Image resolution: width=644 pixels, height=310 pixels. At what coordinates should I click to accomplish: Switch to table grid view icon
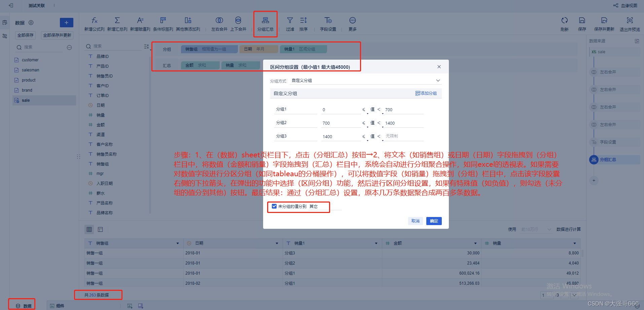(89, 229)
